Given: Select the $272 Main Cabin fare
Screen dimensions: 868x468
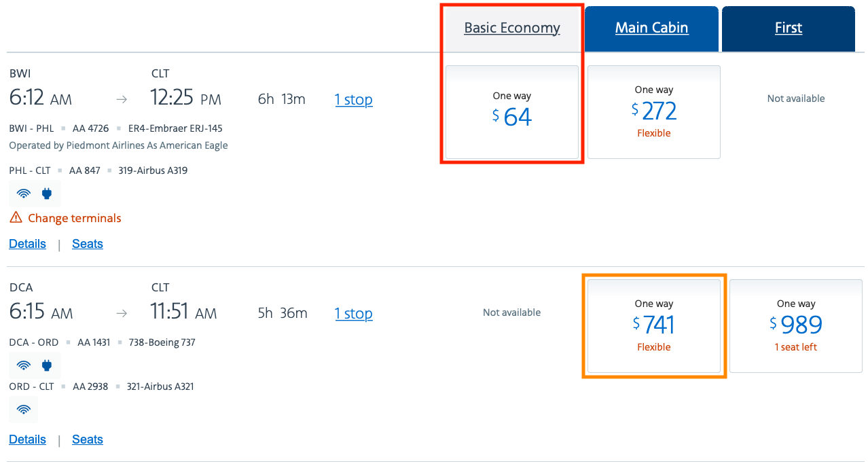Looking at the screenshot, I should [x=653, y=111].
